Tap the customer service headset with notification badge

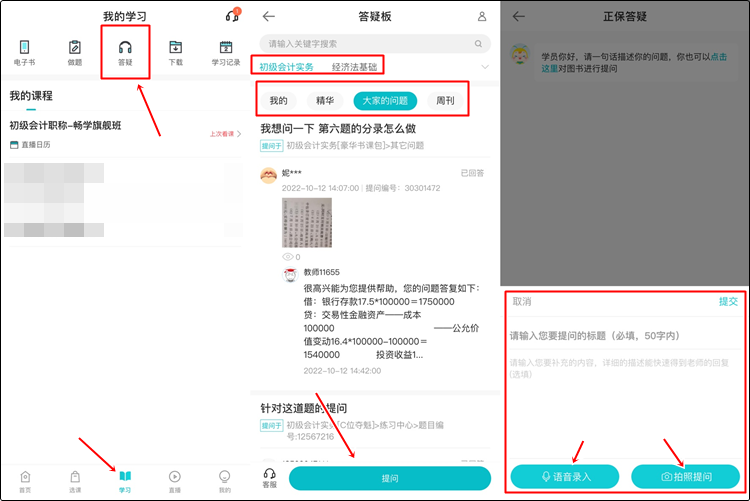233,15
